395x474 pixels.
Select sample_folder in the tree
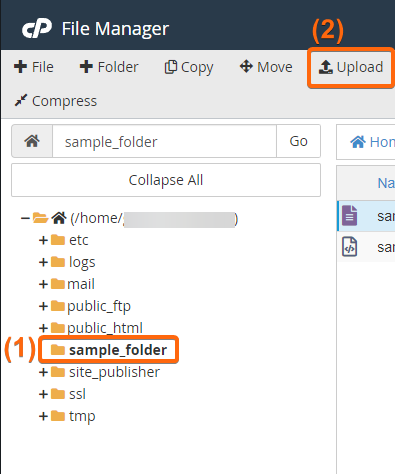[x=109, y=350]
